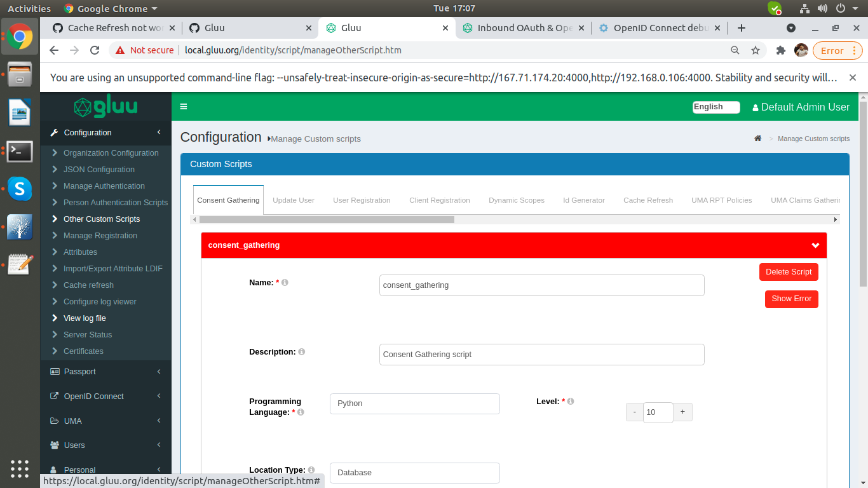Switch to the Id Generator tab
The height and width of the screenshot is (488, 868).
(x=584, y=200)
